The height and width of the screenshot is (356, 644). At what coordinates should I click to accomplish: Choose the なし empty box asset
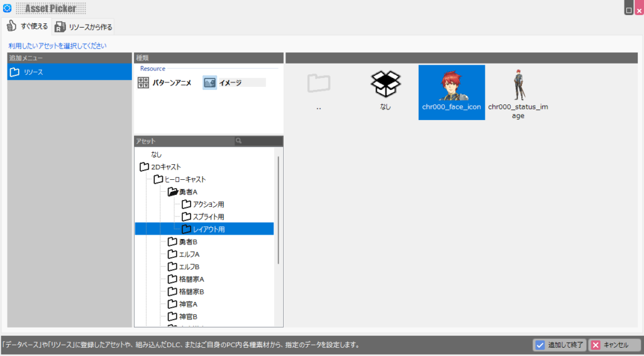pos(385,85)
